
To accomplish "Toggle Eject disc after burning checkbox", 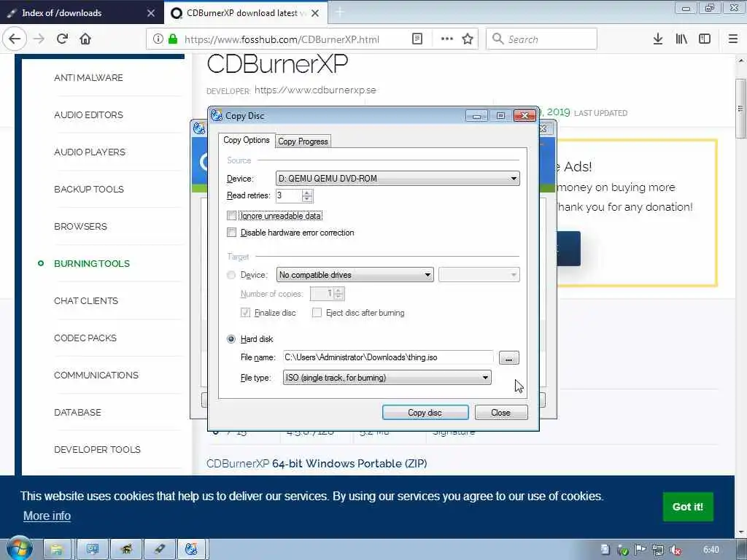I will [x=317, y=313].
